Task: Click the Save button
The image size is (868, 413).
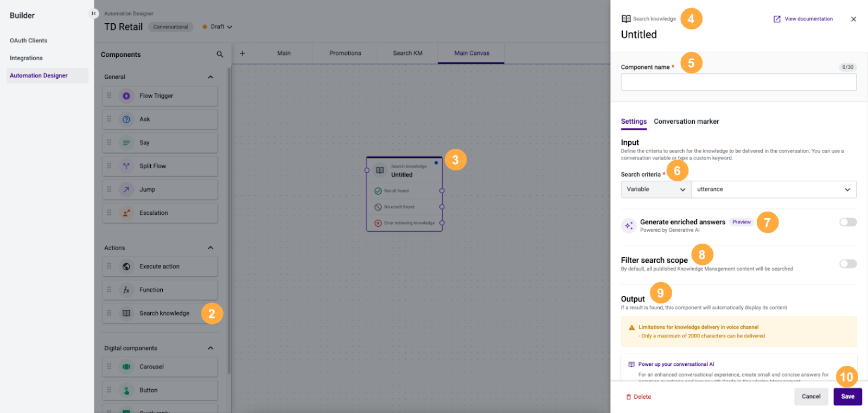Action: pyautogui.click(x=847, y=397)
